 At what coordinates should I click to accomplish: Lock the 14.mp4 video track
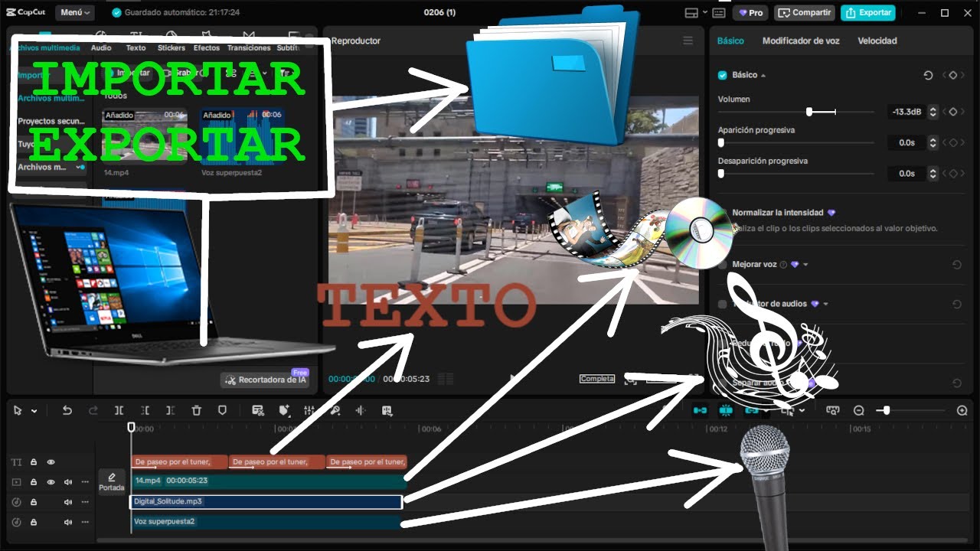coord(34,482)
